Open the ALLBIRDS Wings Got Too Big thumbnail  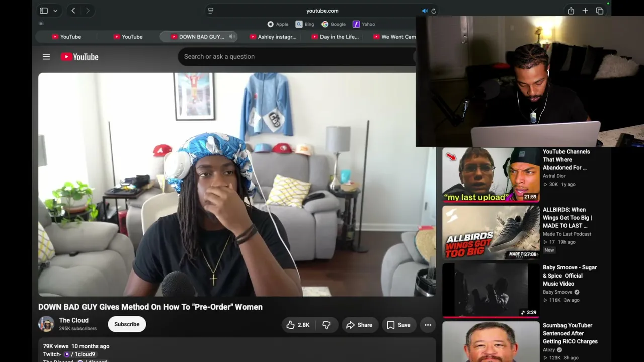[x=491, y=233]
